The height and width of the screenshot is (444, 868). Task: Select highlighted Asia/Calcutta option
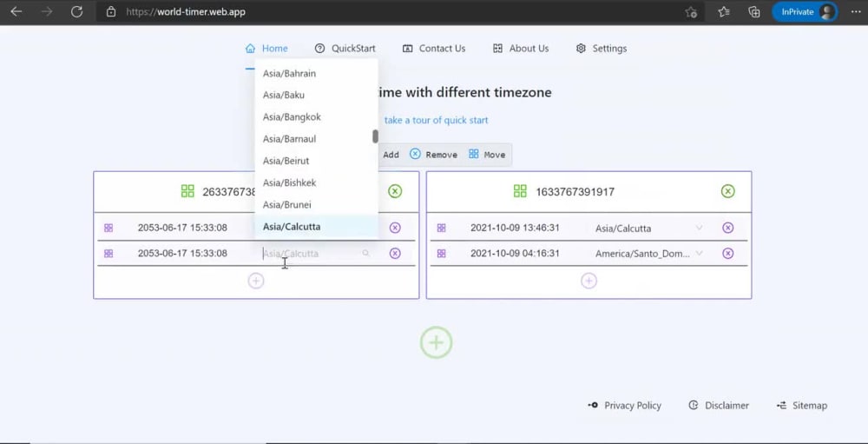(316, 227)
